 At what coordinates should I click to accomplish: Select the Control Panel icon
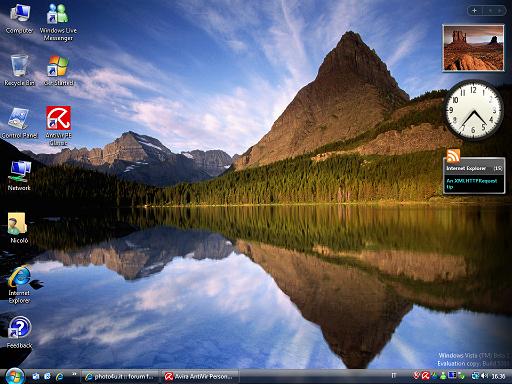pos(19,123)
